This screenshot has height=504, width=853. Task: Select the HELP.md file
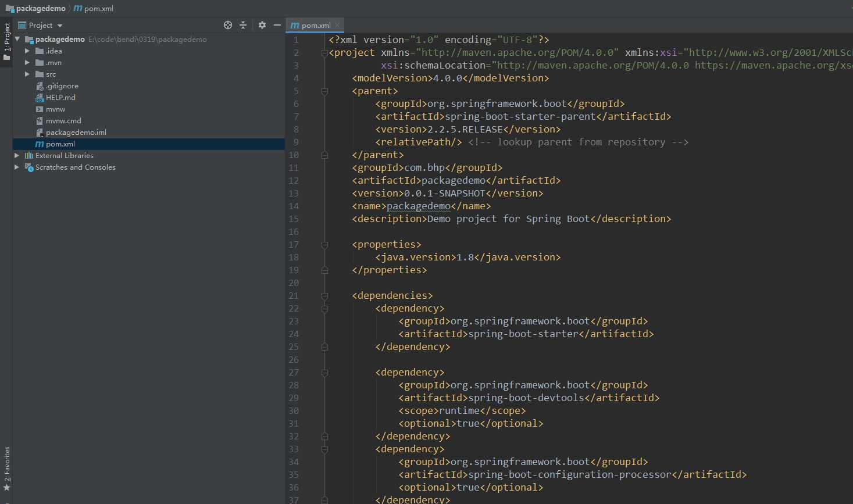click(60, 97)
